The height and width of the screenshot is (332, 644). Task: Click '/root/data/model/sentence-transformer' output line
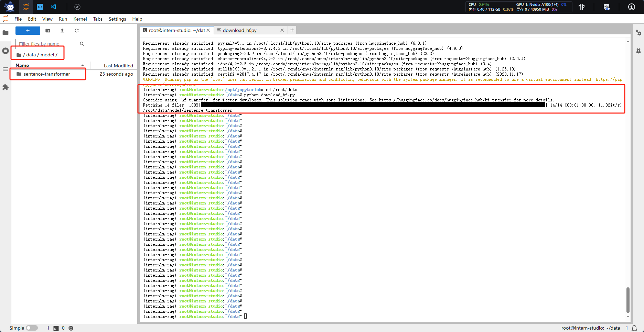[187, 110]
